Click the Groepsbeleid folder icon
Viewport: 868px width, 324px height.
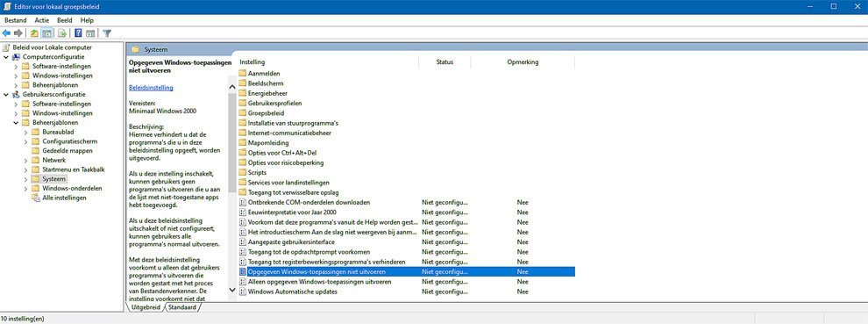pos(243,112)
